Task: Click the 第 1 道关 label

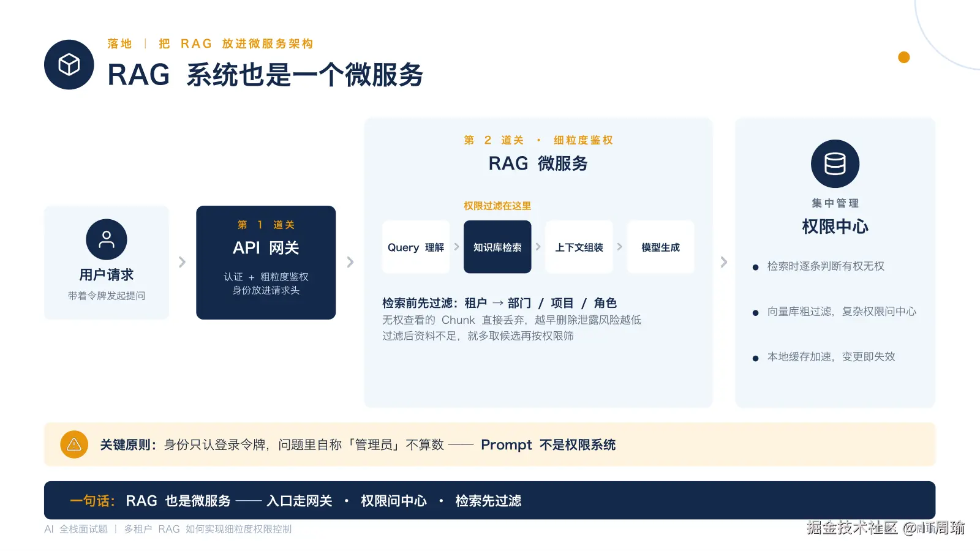Action: tap(266, 225)
